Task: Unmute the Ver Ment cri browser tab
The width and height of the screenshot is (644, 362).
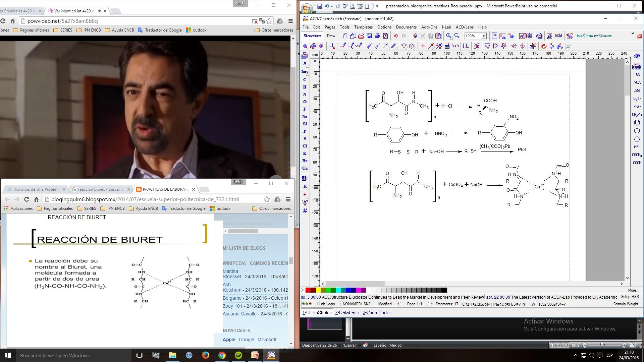Action: point(100,11)
